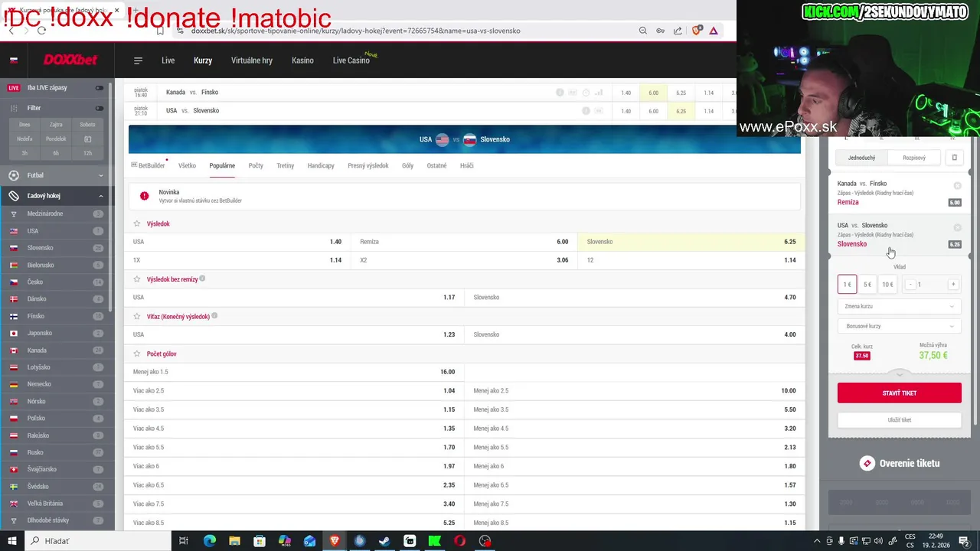Switch to the Live section
Image resolution: width=980 pixels, height=551 pixels.
168,60
